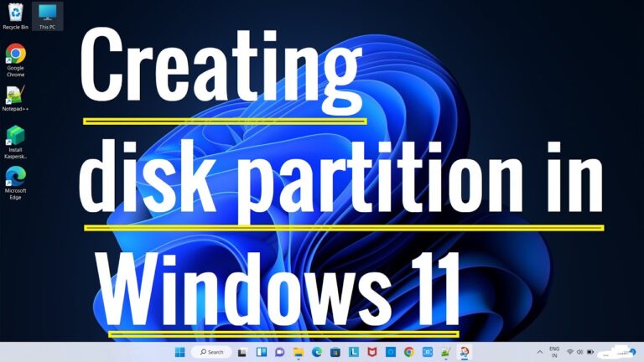Launch Google Chrome from the taskbar
This screenshot has height=362, width=644.
409,352
